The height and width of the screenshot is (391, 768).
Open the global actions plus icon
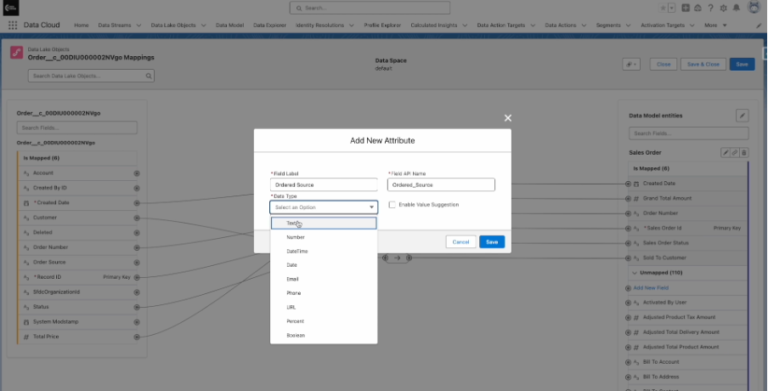685,8
